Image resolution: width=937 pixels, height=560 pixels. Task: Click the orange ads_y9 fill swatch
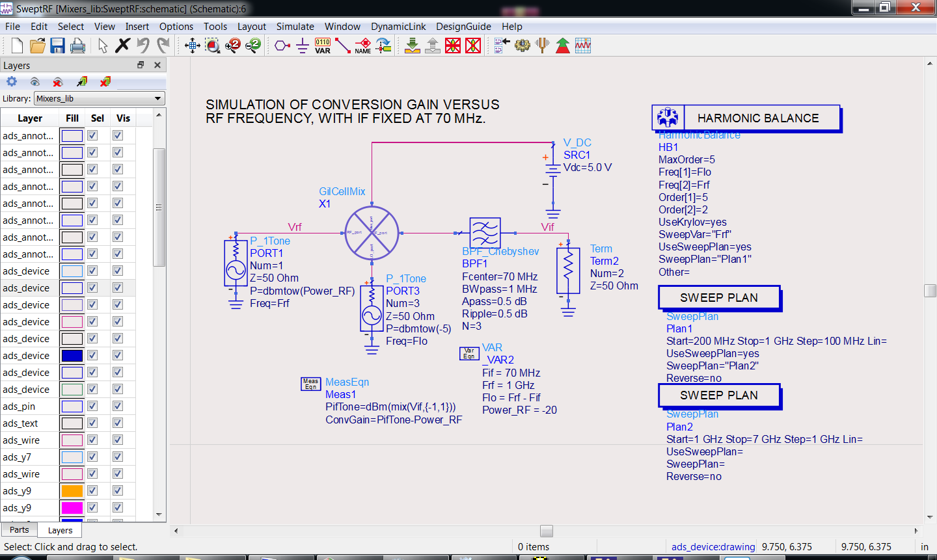(72, 490)
